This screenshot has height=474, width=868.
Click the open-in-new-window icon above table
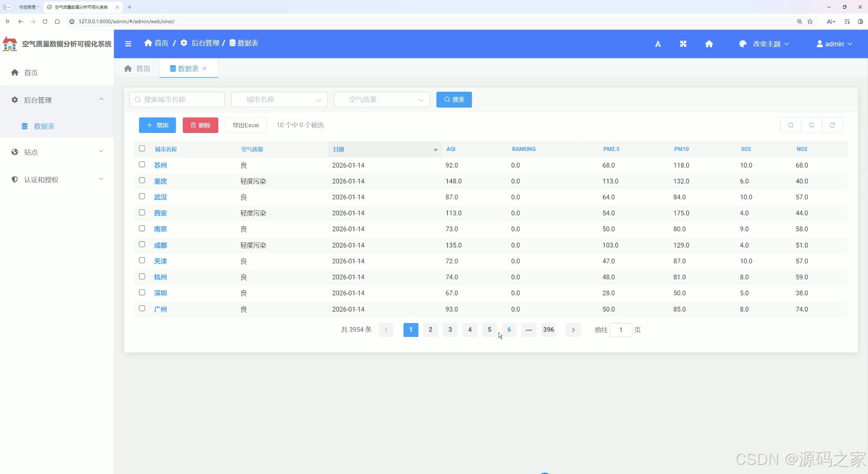[x=832, y=125]
